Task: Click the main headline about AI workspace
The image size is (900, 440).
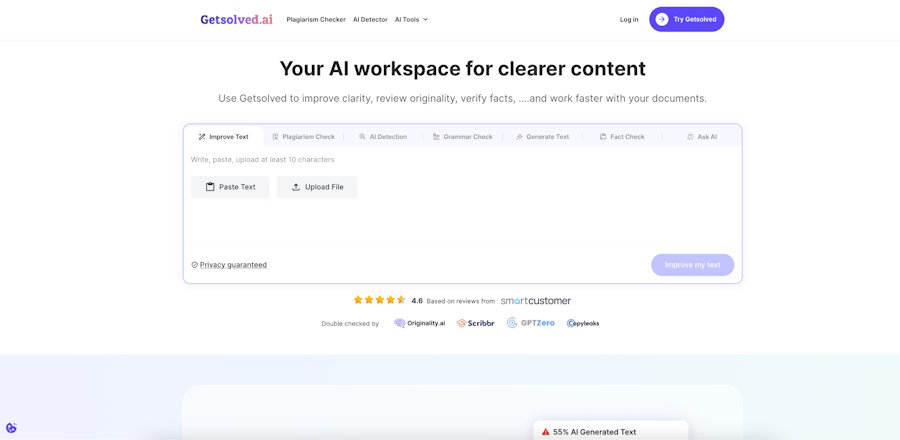Action: [x=463, y=69]
